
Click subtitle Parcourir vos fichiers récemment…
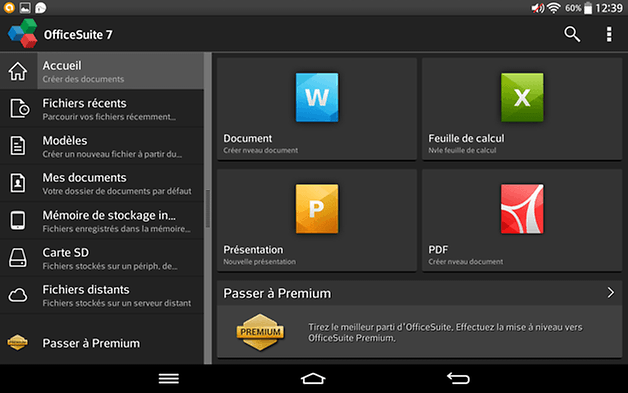[109, 117]
